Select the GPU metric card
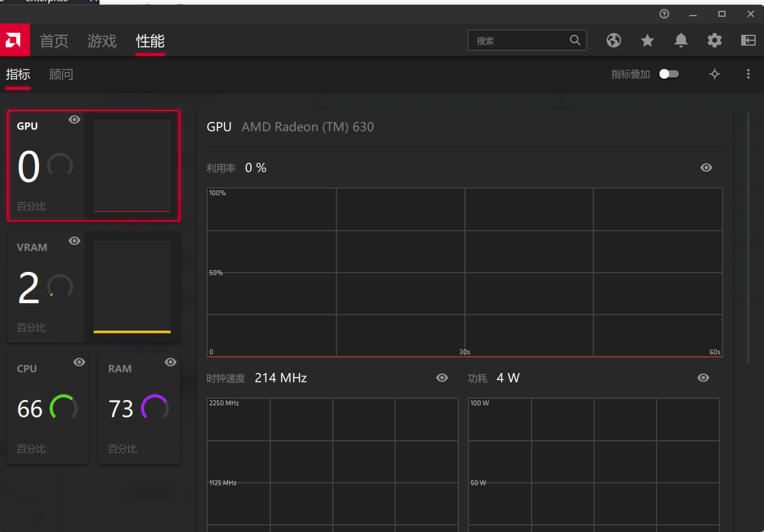764x532 pixels. [94, 166]
